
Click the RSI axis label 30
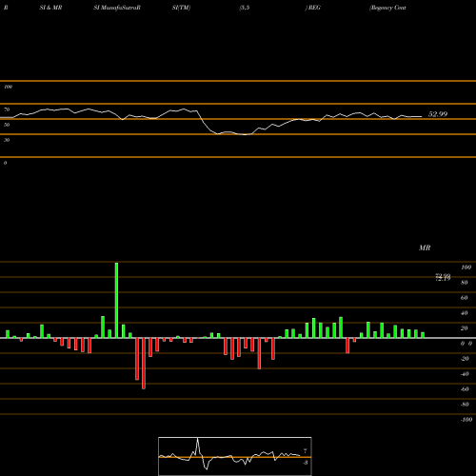tap(7, 140)
